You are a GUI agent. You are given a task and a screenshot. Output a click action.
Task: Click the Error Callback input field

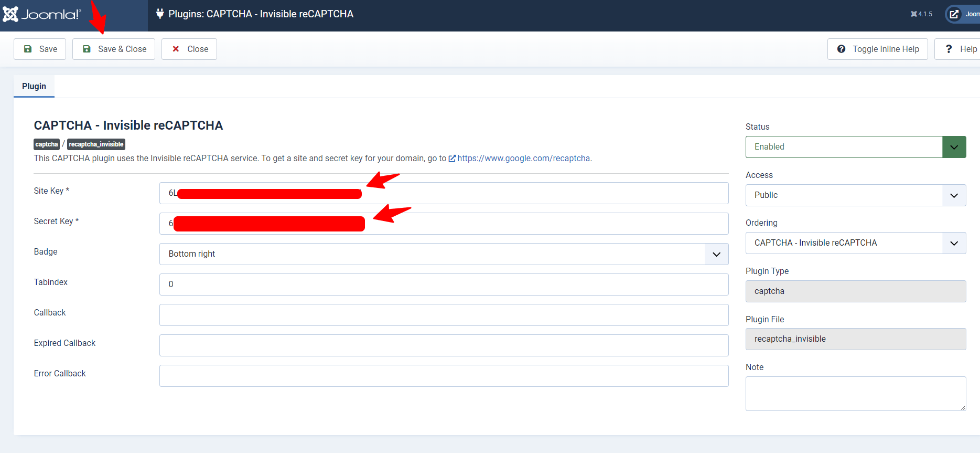click(444, 376)
